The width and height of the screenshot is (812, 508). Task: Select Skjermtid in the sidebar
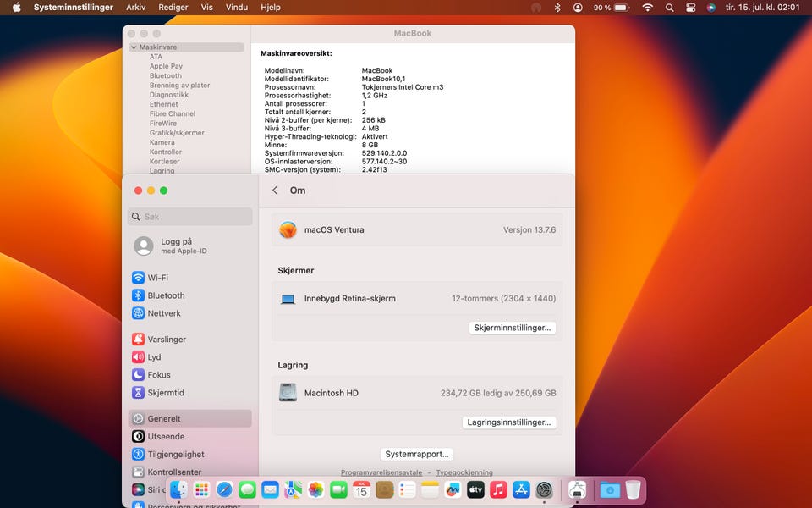(165, 393)
